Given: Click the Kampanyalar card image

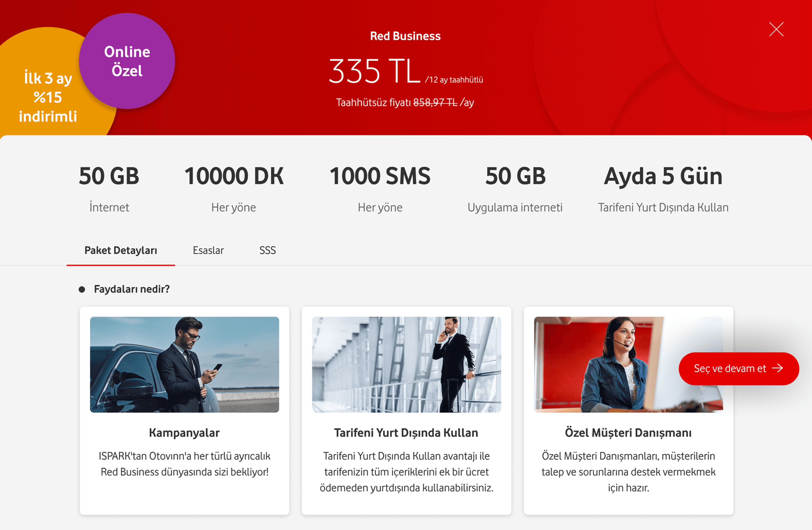Looking at the screenshot, I should click(x=184, y=365).
